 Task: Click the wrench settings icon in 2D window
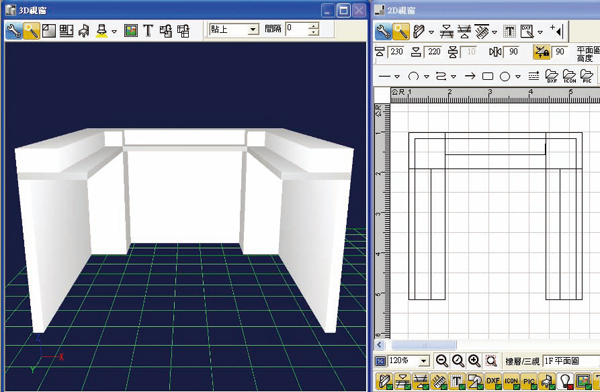(x=383, y=31)
